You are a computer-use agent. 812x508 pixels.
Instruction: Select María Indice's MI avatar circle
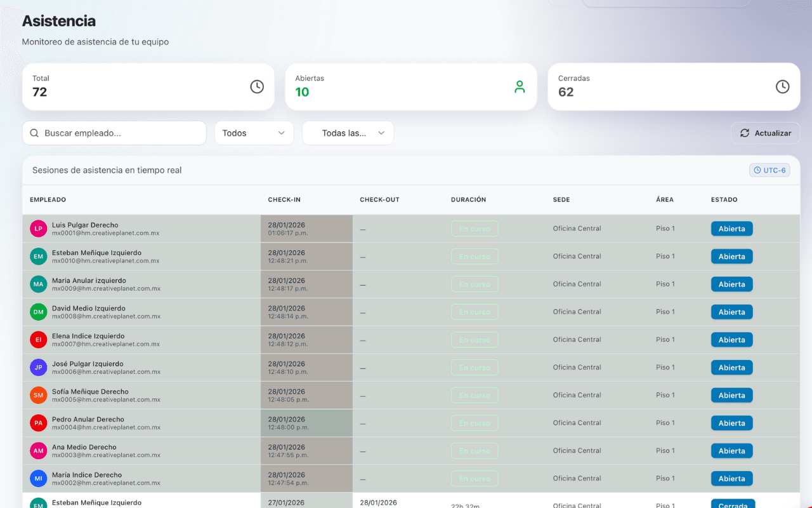click(38, 478)
